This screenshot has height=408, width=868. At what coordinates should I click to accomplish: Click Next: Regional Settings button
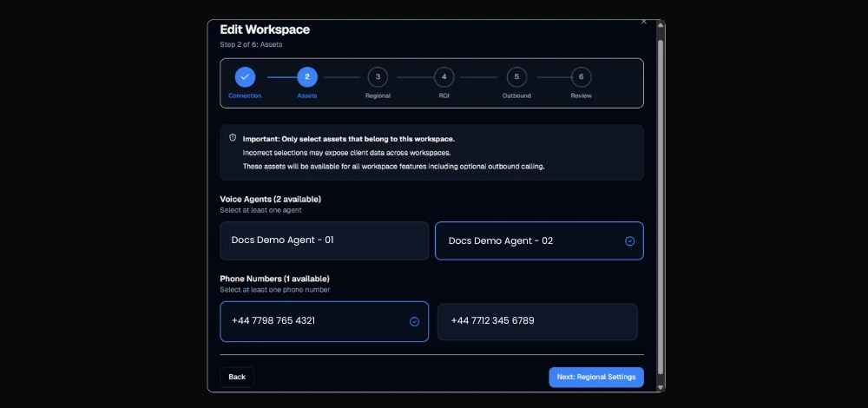[596, 377]
